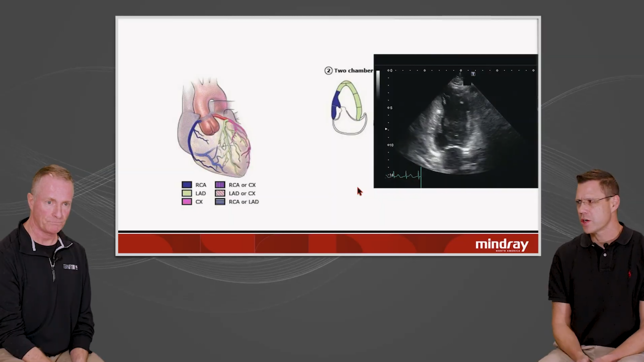
Task: Click the depth 5 marker on scale
Action: pyautogui.click(x=390, y=108)
